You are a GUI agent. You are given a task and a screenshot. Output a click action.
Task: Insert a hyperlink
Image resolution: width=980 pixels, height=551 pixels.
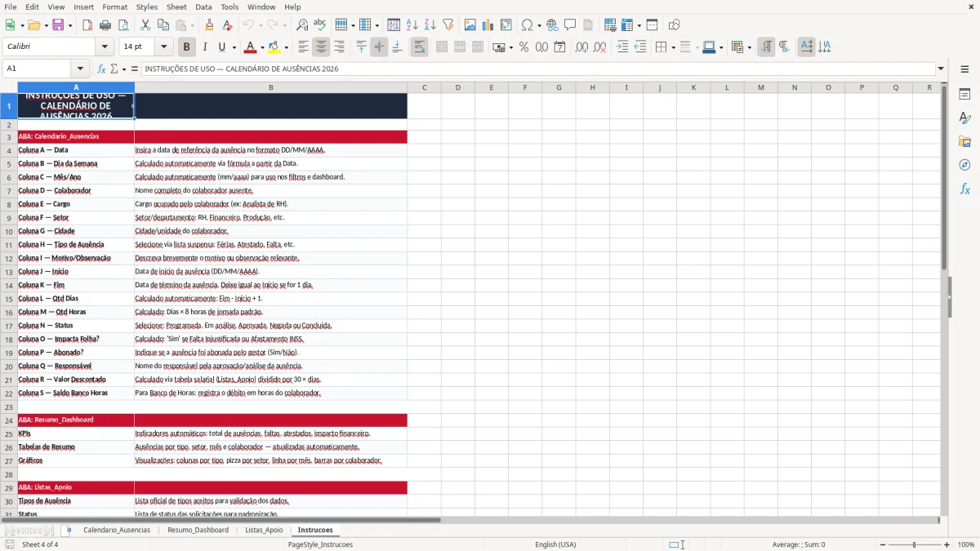552,25
